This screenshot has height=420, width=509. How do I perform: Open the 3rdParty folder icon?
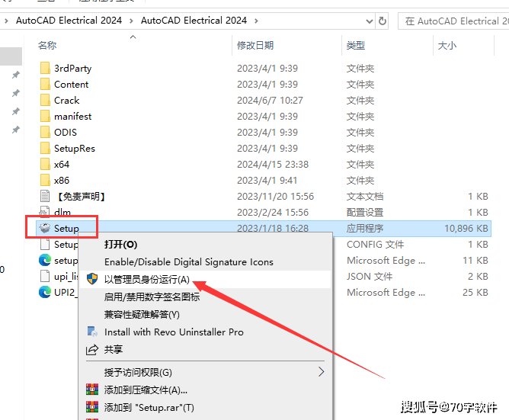point(45,68)
